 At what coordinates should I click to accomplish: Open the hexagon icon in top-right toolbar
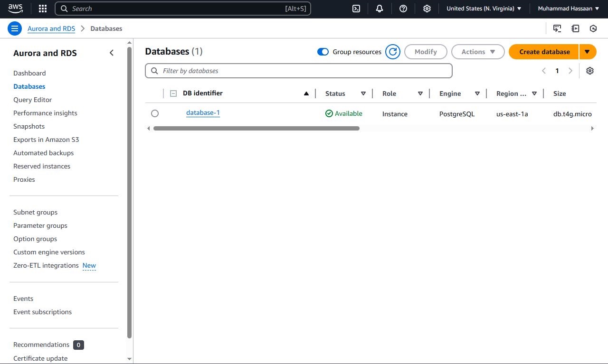tap(593, 28)
